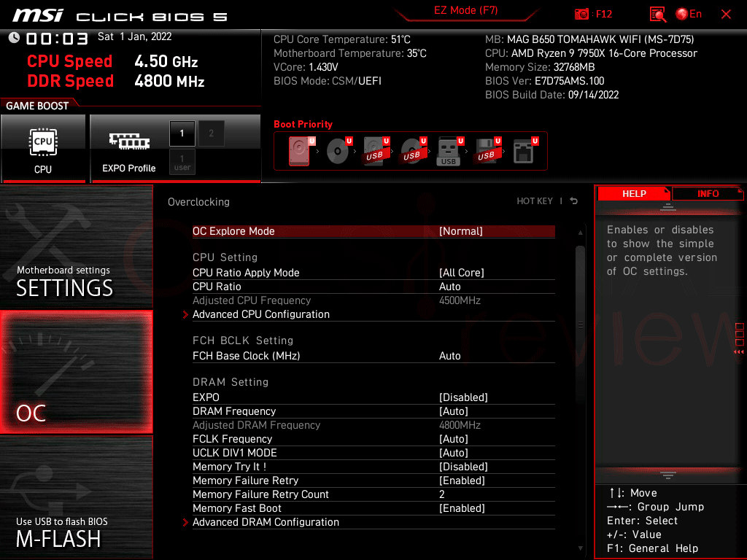
Task: Select the USB floppy boot device icon
Action: coord(487,151)
